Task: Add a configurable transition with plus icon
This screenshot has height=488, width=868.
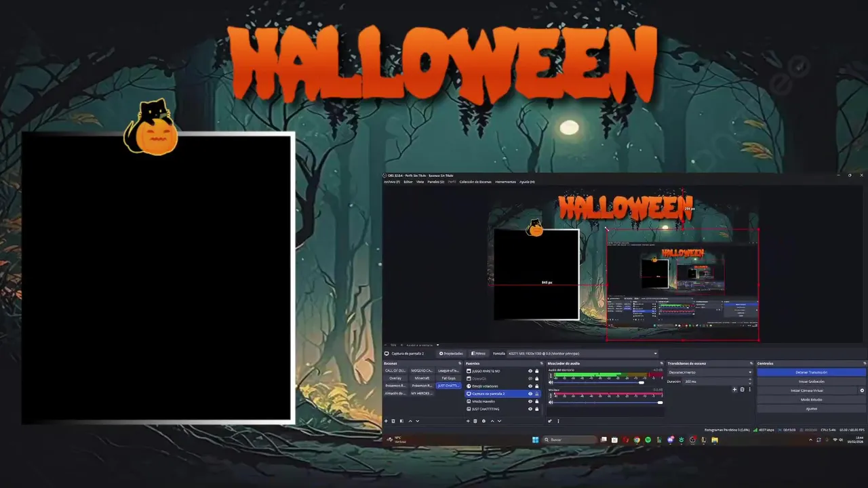Action: pyautogui.click(x=734, y=390)
